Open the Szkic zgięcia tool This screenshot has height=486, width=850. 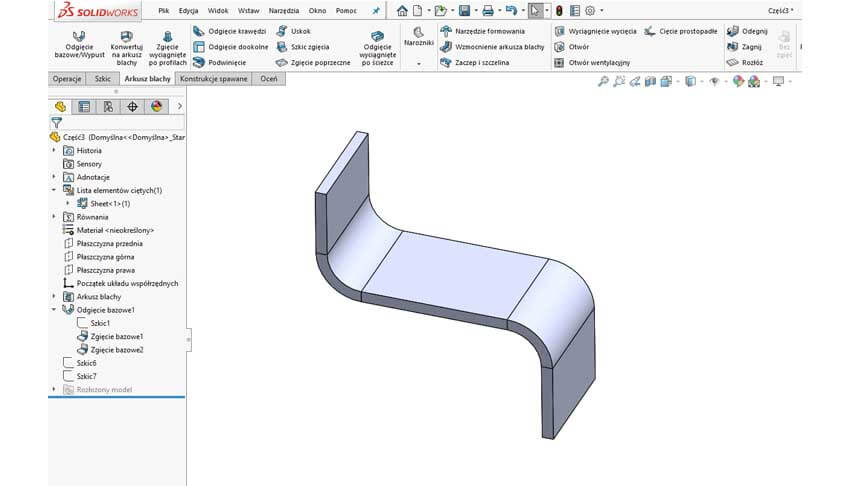coord(302,47)
